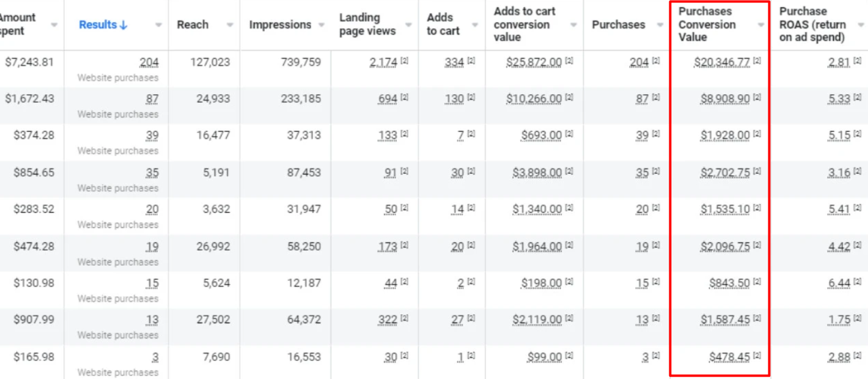Click footnote icon beside $1,964.00 value
Screen dimensions: 868x379
[569, 245]
